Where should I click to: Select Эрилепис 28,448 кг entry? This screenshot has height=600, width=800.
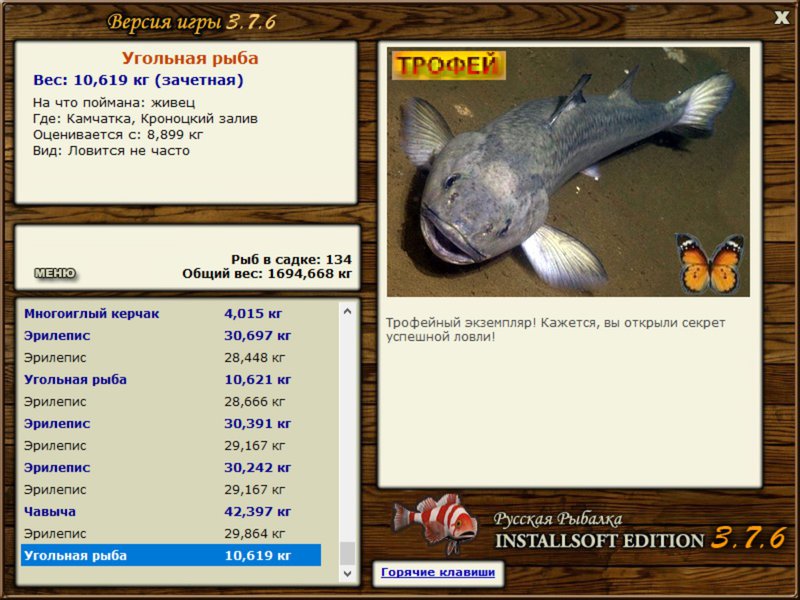171,357
